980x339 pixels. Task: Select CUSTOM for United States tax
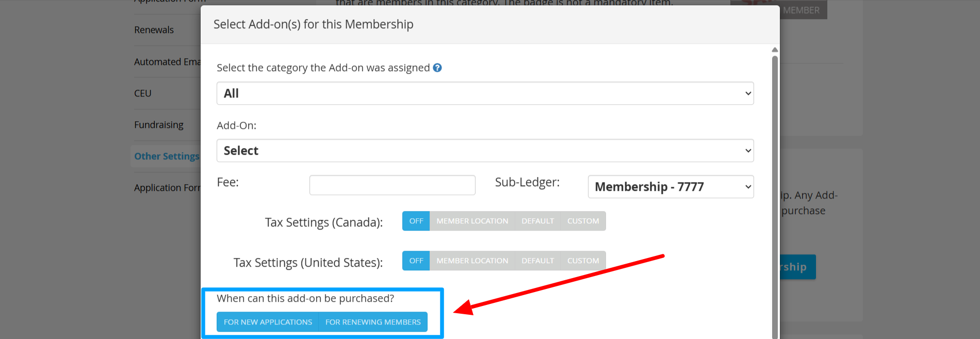coord(583,261)
